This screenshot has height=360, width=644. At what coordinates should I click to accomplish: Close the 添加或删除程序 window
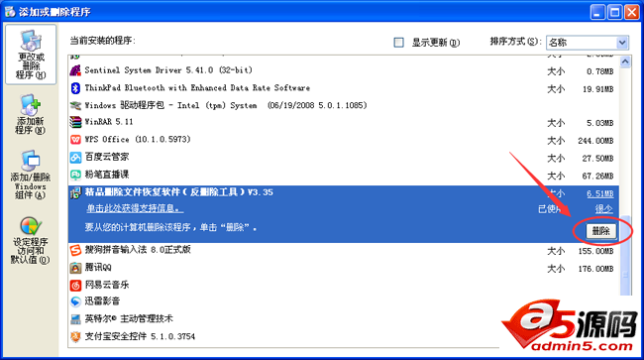[632, 12]
